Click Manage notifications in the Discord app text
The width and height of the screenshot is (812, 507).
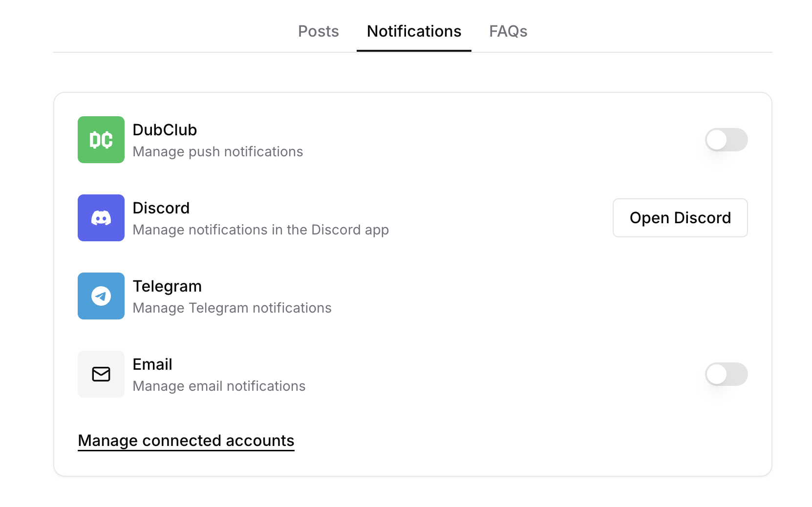click(260, 230)
